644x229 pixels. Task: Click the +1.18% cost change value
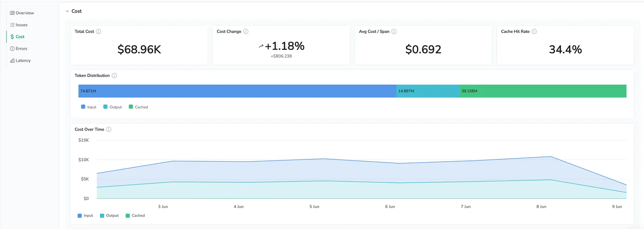[x=285, y=46]
